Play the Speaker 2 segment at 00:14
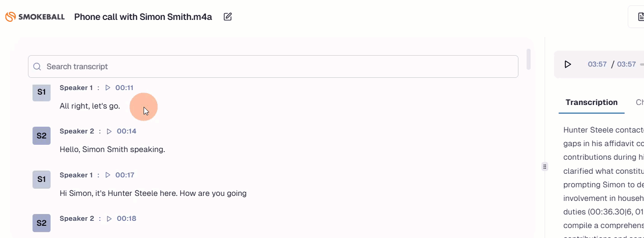The height and width of the screenshot is (238, 644). point(109,131)
